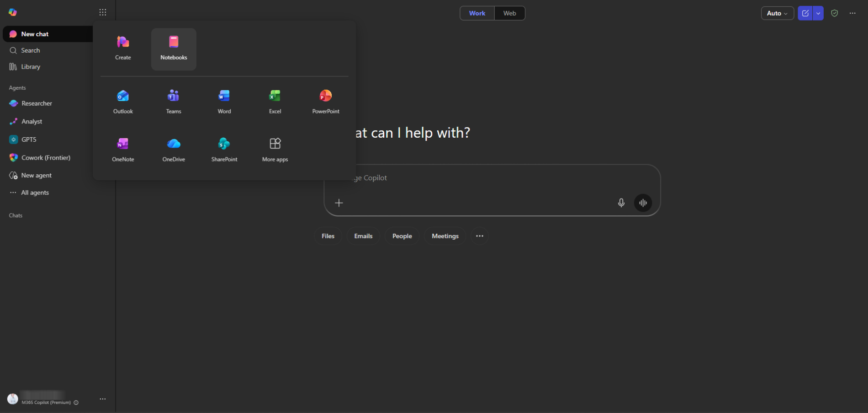The image size is (868, 413).
Task: Close the app launcher grid
Action: pos(103,12)
